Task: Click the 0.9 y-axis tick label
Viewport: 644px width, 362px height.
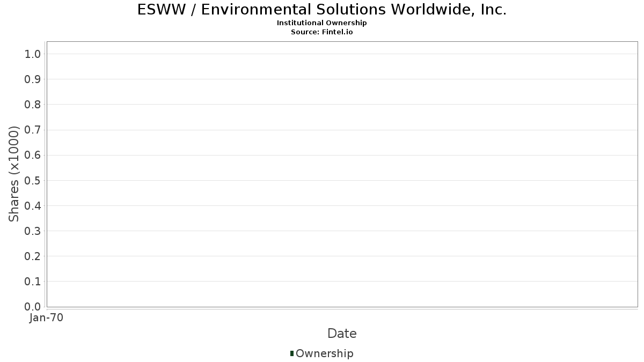Action: (x=32, y=79)
